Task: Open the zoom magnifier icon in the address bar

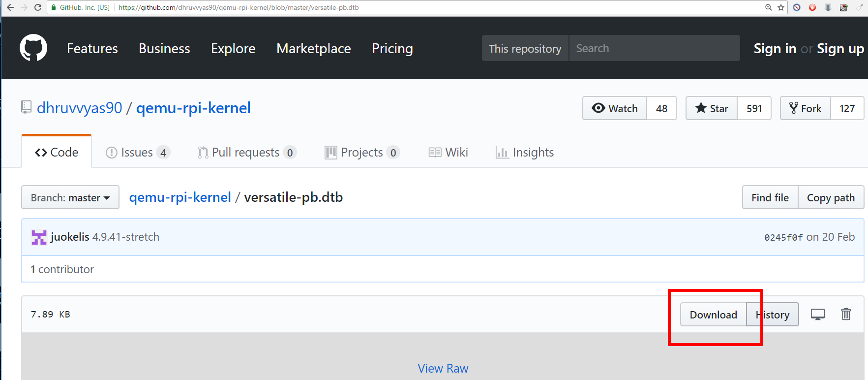Action: tap(769, 7)
